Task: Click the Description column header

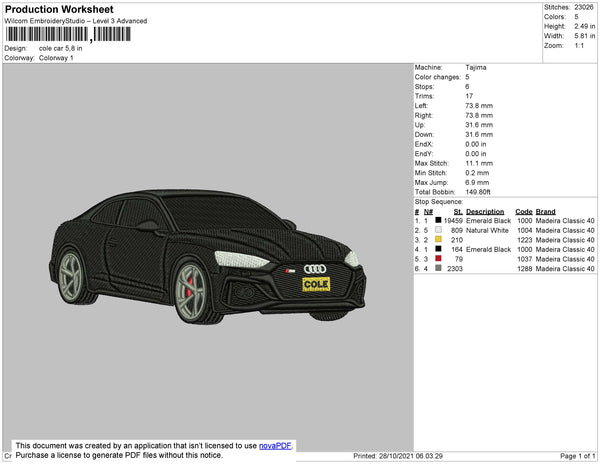Action: pos(485,212)
